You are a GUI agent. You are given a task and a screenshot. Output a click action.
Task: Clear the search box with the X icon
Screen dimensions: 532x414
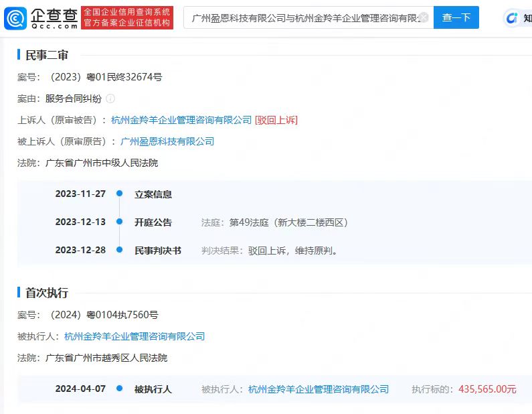[x=423, y=17]
